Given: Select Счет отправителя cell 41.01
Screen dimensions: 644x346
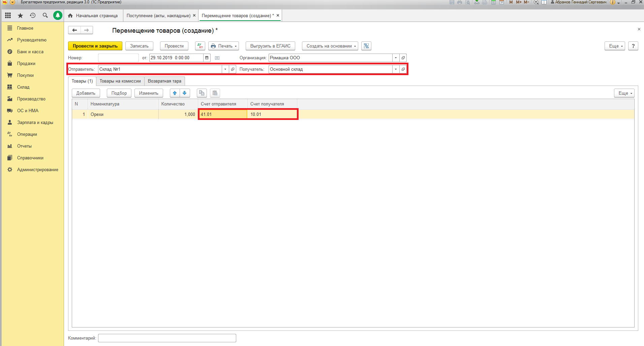Looking at the screenshot, I should (223, 115).
